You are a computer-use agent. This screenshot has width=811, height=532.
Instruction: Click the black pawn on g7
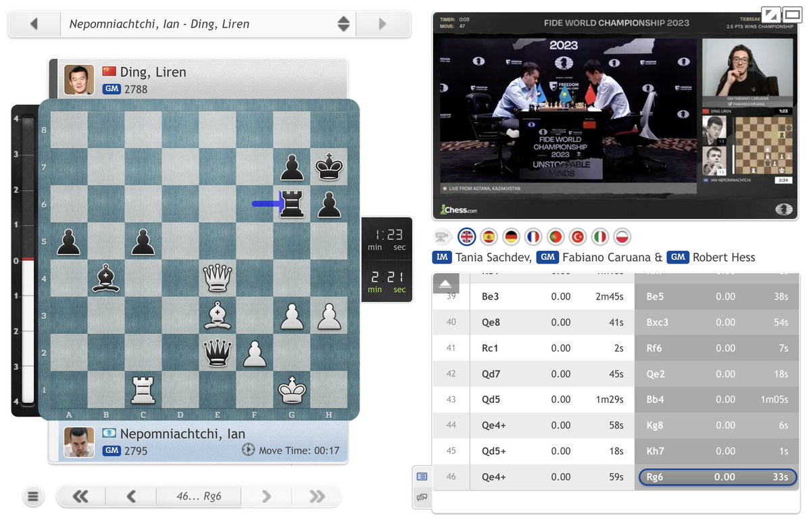[x=292, y=166]
